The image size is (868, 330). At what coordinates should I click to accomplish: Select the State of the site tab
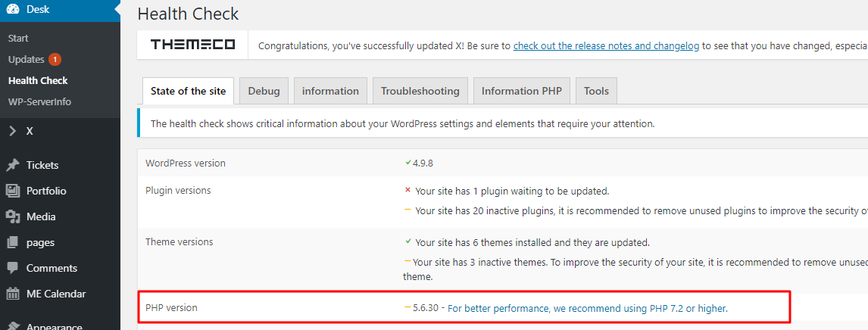pos(188,91)
